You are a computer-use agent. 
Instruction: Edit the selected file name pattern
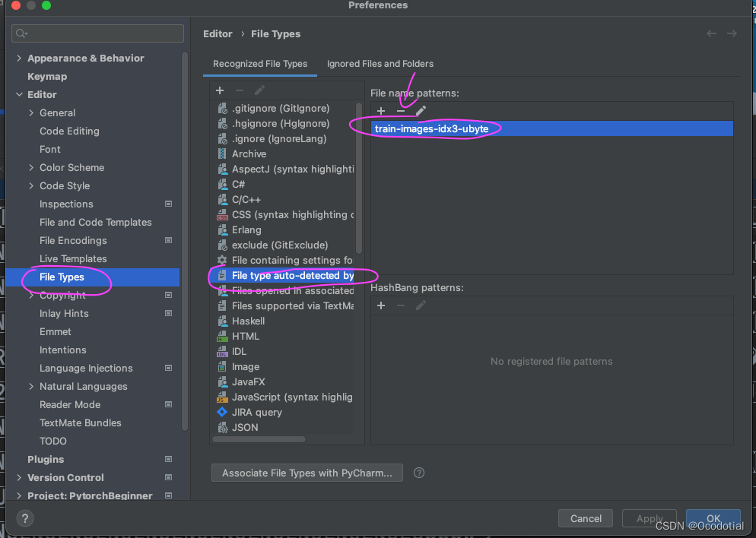pyautogui.click(x=421, y=111)
